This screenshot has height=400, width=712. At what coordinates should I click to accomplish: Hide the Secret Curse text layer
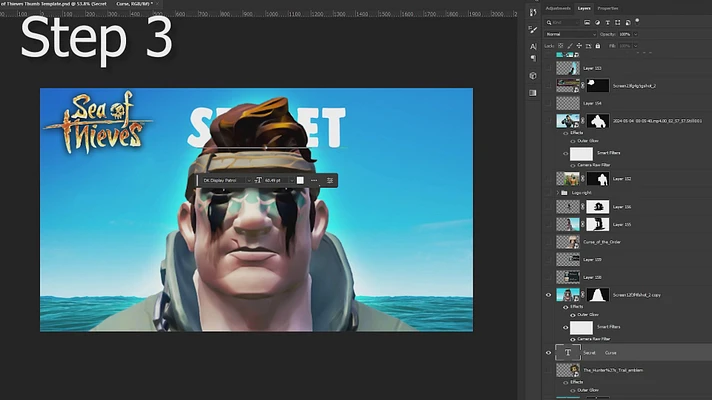(x=548, y=352)
